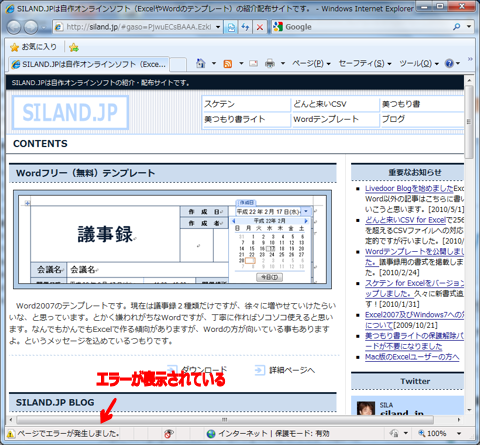Open the zoom level dropdown arrow
Image resolution: width=480 pixels, height=445 pixels.
pyautogui.click(x=459, y=433)
